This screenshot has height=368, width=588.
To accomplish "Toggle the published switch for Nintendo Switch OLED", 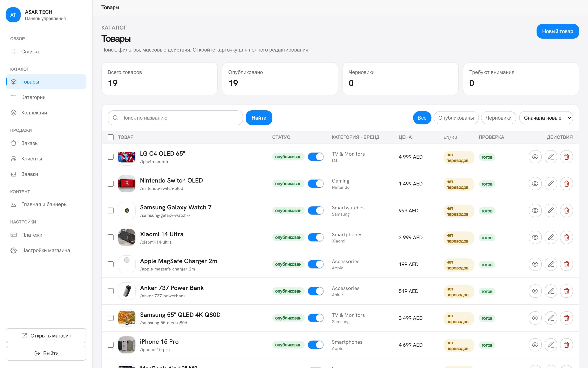I will click(316, 184).
